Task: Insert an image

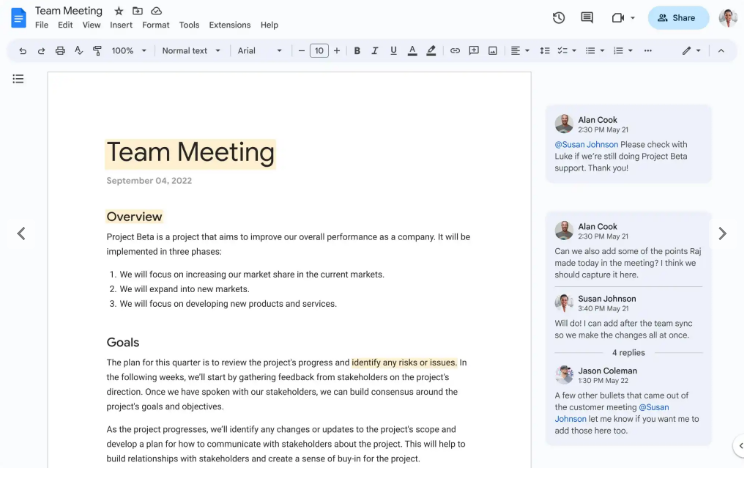Action: click(x=493, y=51)
